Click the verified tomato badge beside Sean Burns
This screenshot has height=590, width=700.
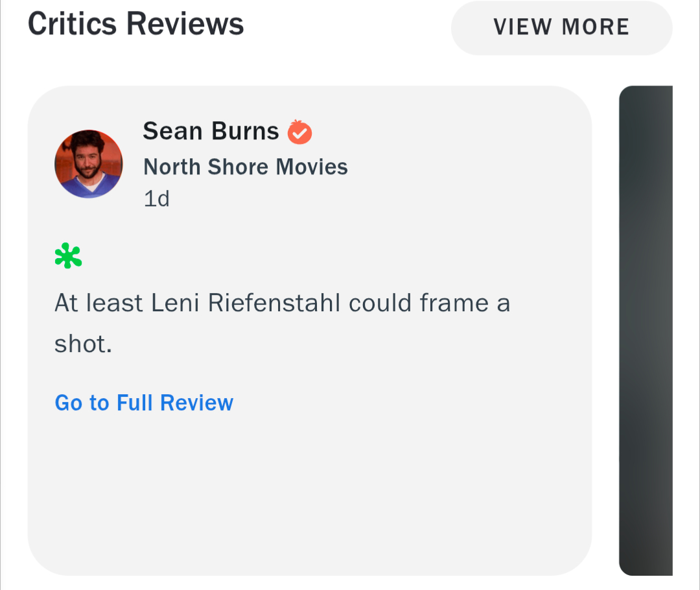pos(299,132)
